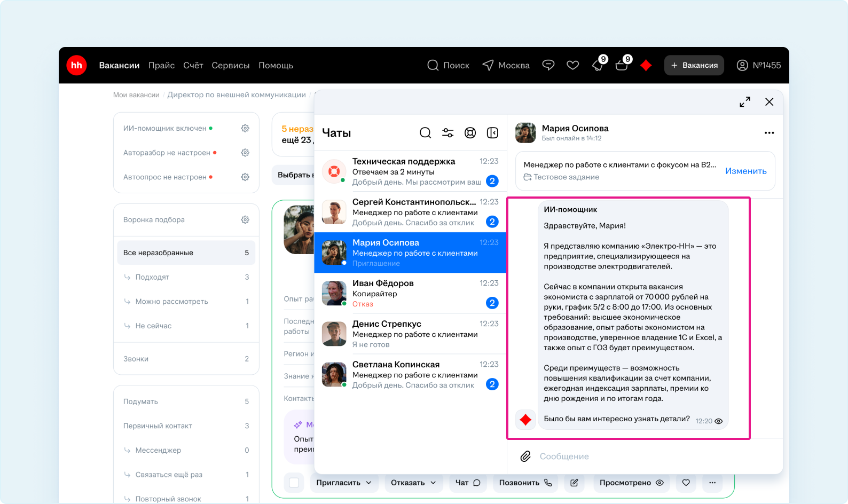Open the Сервисы menu item
Screen dimensions: 848x504
tap(230, 65)
